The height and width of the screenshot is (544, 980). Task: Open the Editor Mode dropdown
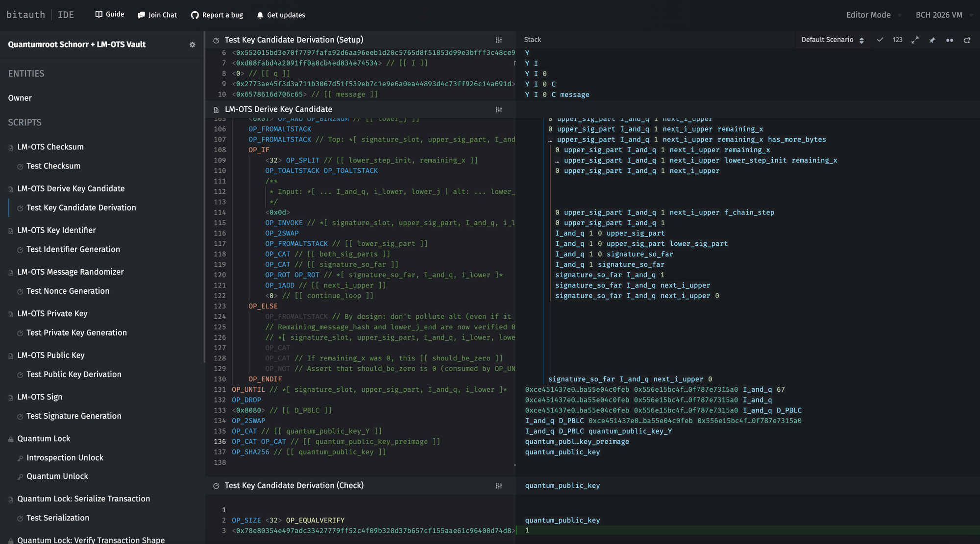click(x=872, y=15)
